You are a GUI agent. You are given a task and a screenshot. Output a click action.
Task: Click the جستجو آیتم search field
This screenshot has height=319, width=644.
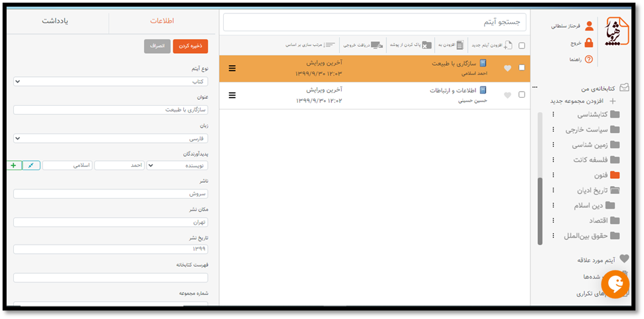click(x=374, y=22)
